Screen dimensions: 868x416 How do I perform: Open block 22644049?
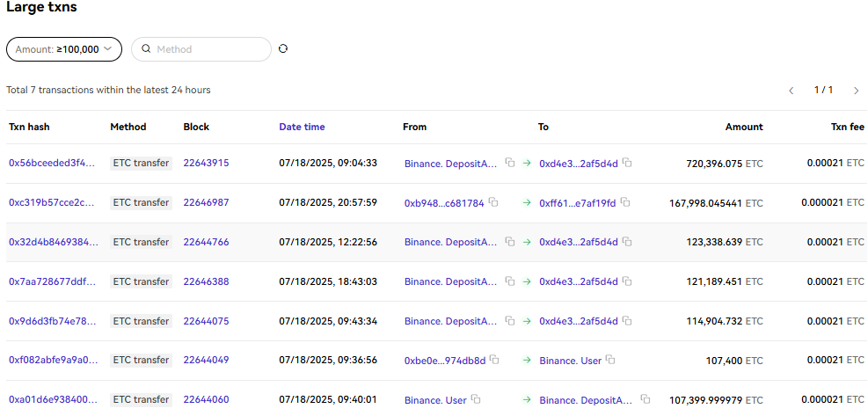(x=206, y=360)
